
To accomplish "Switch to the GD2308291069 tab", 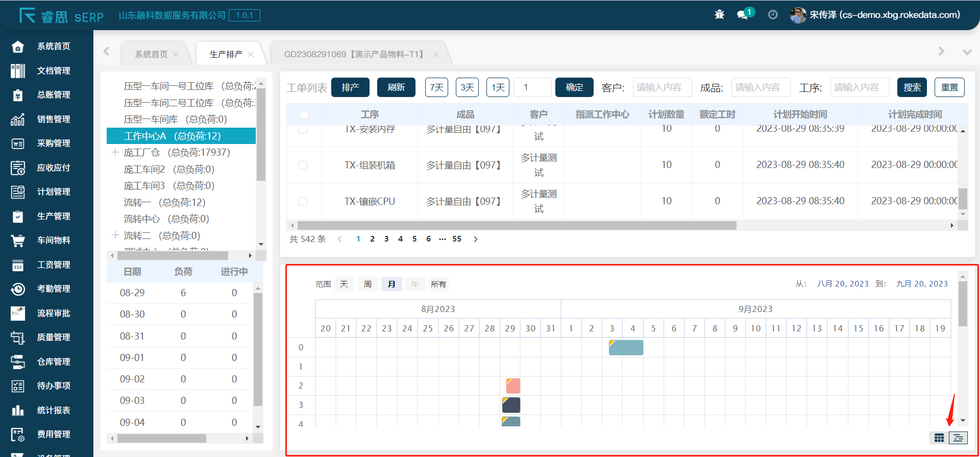I will 354,54.
